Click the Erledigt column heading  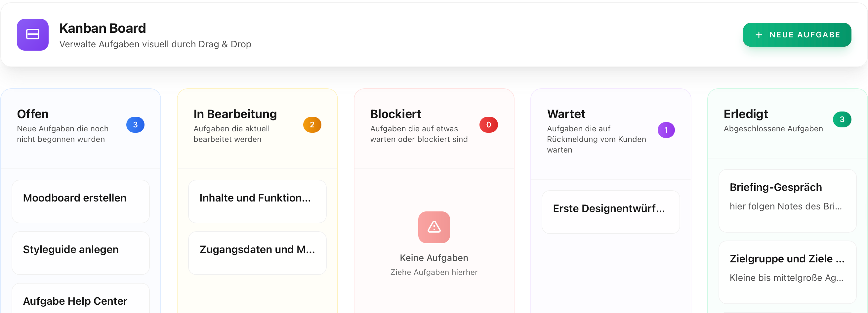point(746,114)
